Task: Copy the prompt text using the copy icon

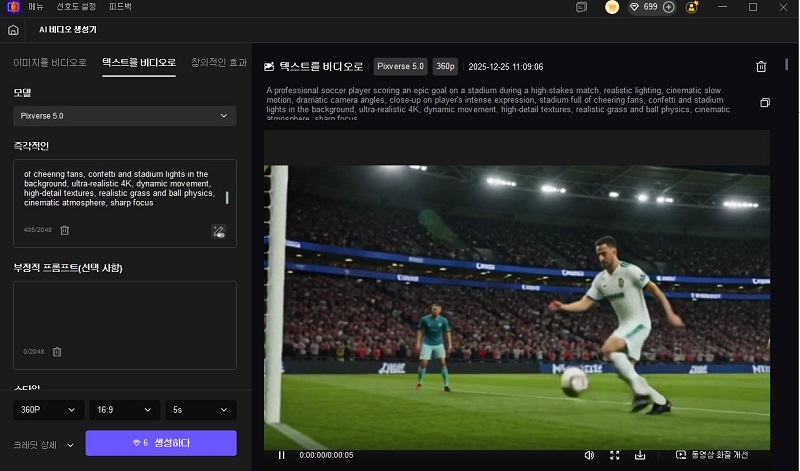Action: coord(765,103)
